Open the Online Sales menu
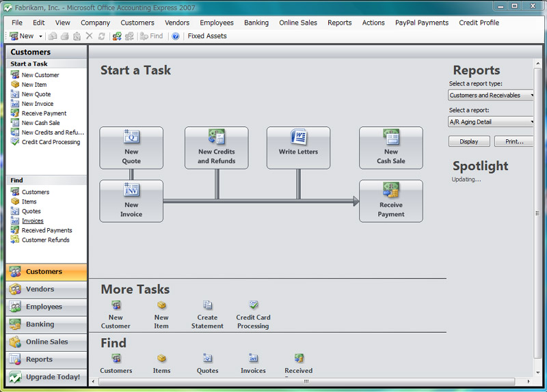547x392 pixels. pyautogui.click(x=298, y=23)
